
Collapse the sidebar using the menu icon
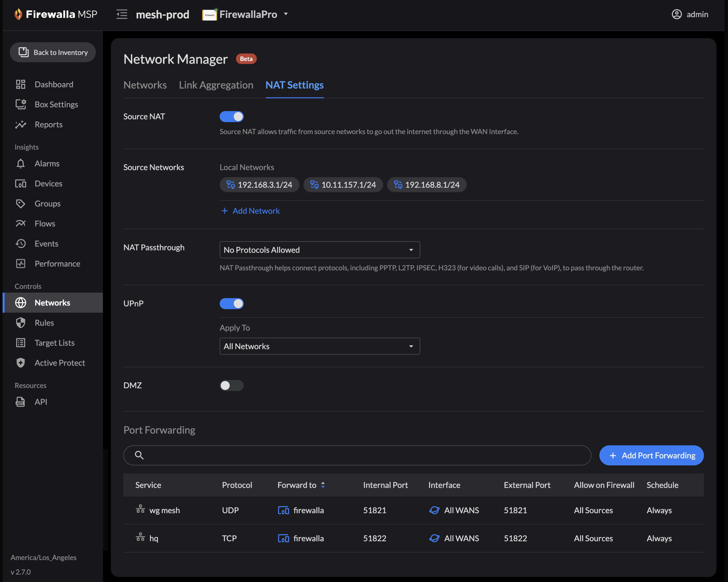pyautogui.click(x=122, y=14)
